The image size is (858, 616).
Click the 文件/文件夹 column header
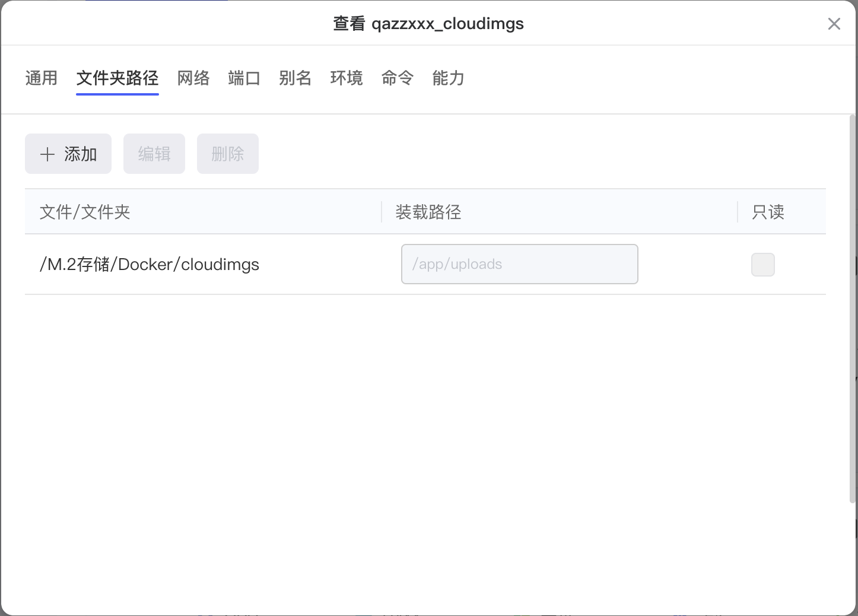pos(85,212)
